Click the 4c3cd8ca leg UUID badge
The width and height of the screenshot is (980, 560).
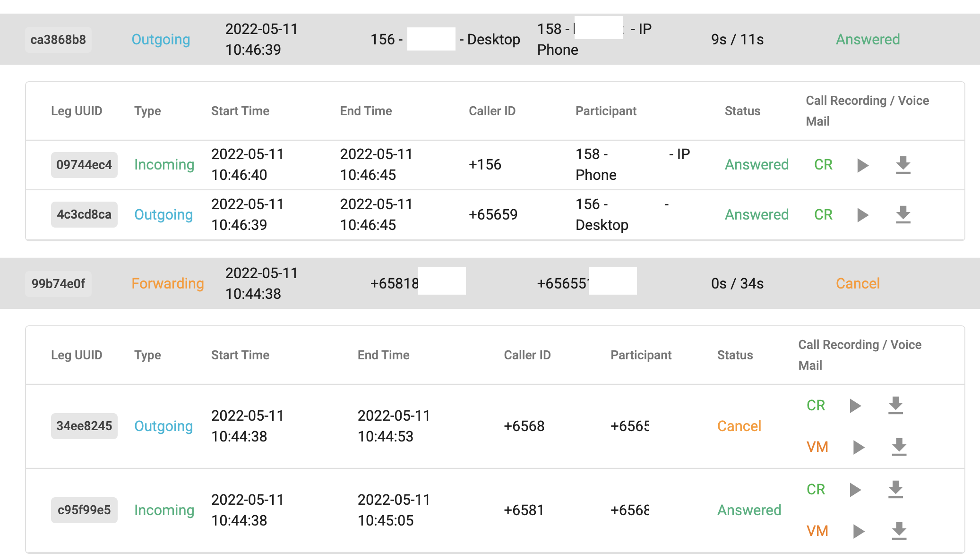(x=84, y=214)
